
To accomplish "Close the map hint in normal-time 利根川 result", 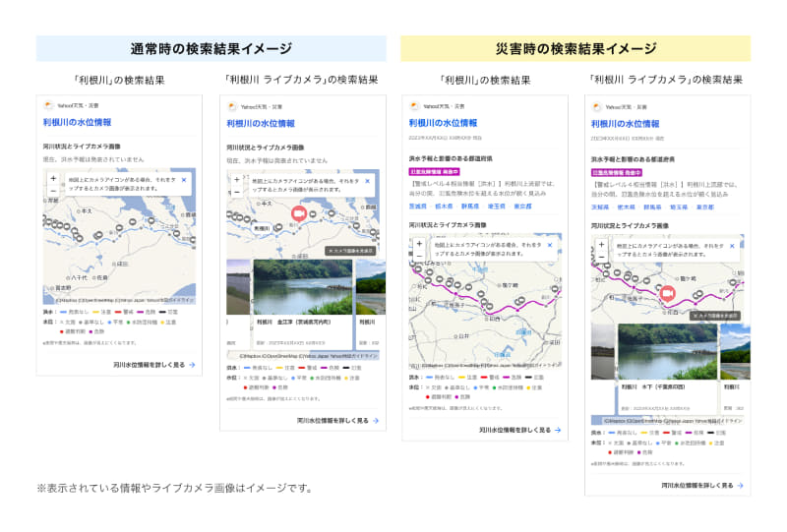I will (184, 180).
